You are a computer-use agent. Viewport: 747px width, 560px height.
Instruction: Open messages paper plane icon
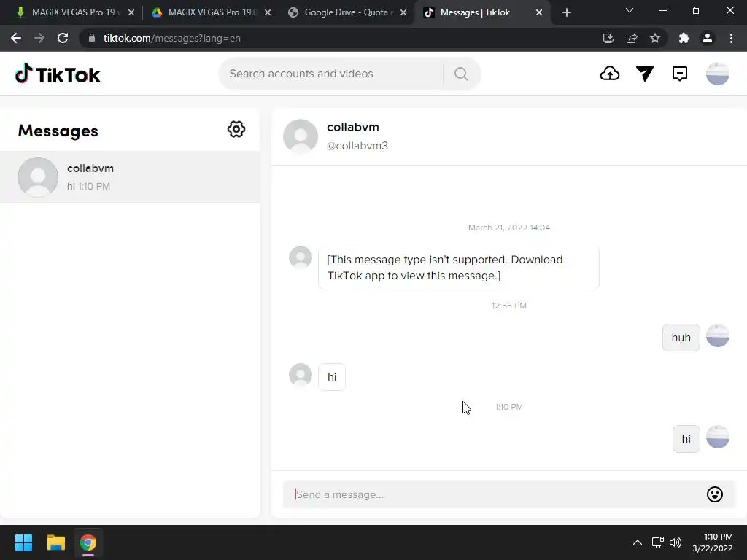645,74
